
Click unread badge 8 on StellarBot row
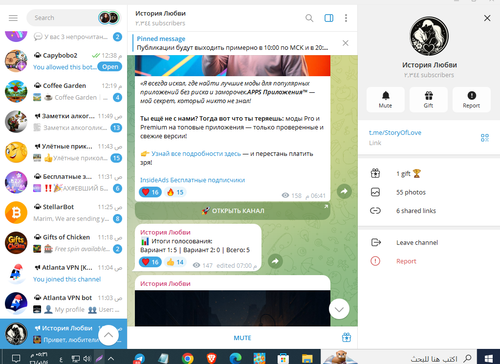[117, 219]
